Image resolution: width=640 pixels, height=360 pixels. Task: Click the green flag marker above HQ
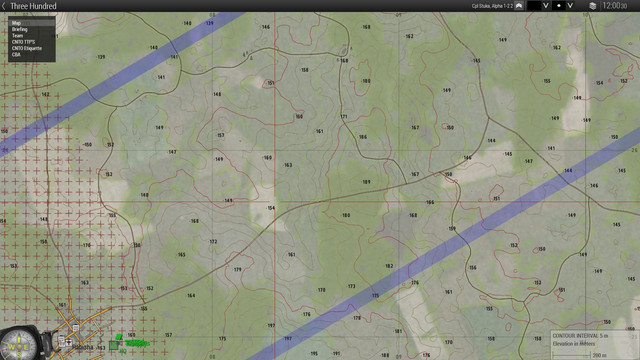point(119,337)
